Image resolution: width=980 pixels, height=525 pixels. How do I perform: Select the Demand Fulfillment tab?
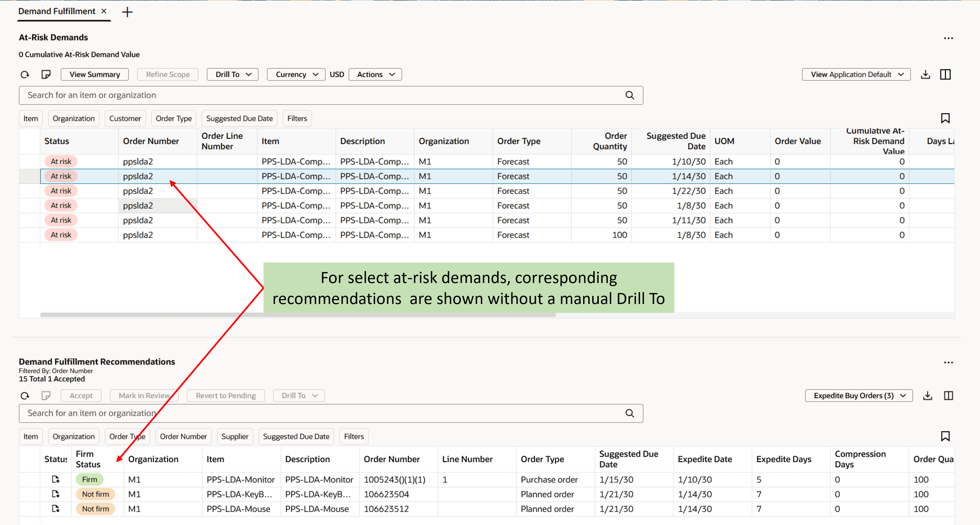click(x=57, y=11)
